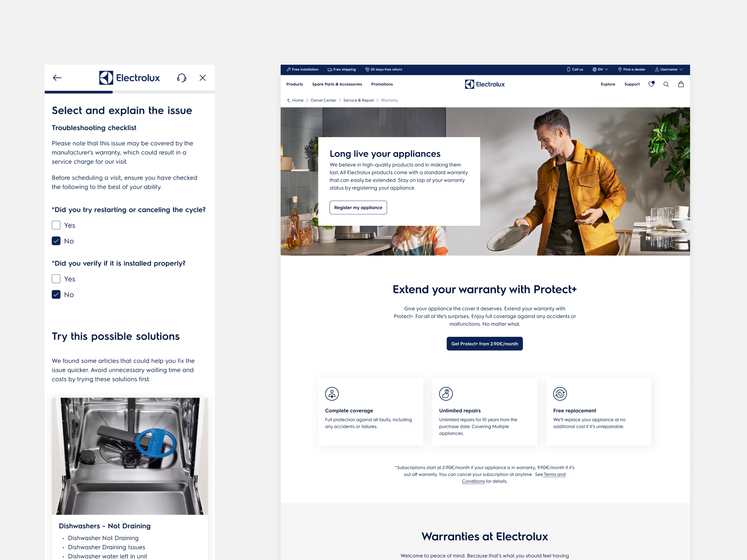This screenshot has height=560, width=747.
Task: Open the wishlist heart icon
Action: point(651,84)
